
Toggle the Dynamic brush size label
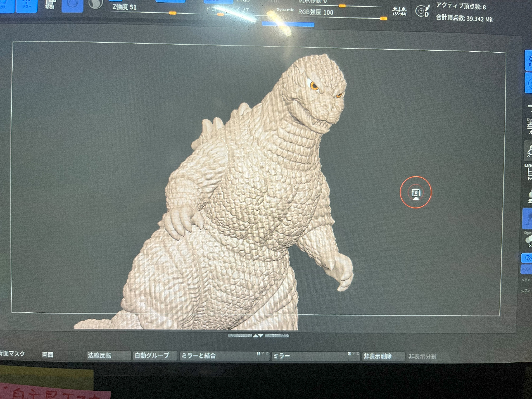click(285, 10)
